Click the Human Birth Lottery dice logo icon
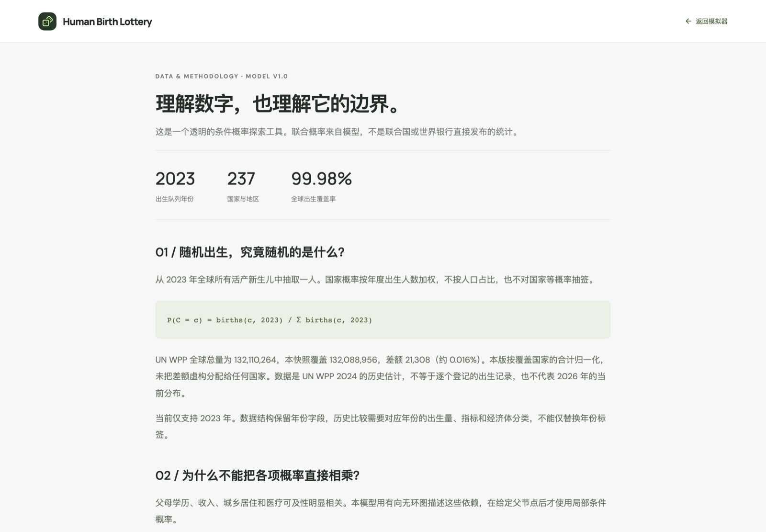The image size is (766, 532). click(47, 22)
